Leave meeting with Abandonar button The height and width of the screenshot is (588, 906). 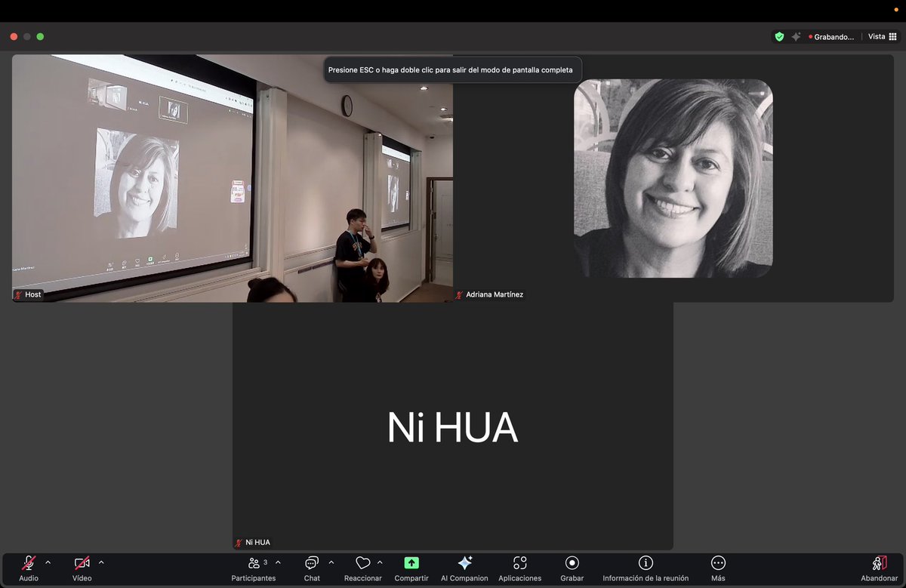pyautogui.click(x=879, y=568)
